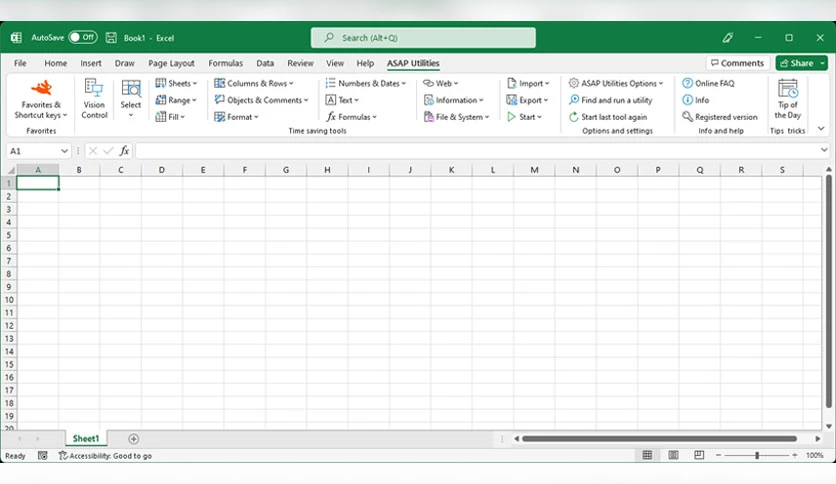The width and height of the screenshot is (836, 484).
Task: Switch to the Formulas ribbon tab
Action: 226,63
